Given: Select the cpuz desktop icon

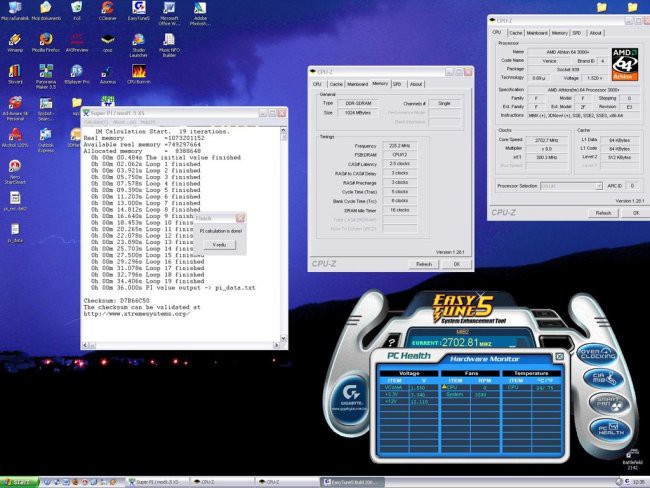Looking at the screenshot, I should pos(108,43).
